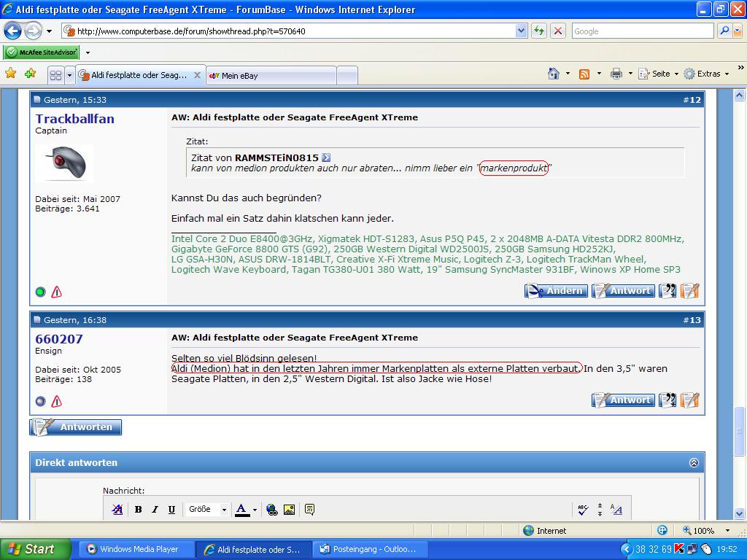Open the Quick Tabs grid icon
This screenshot has width=747, height=560.
[x=55, y=75]
